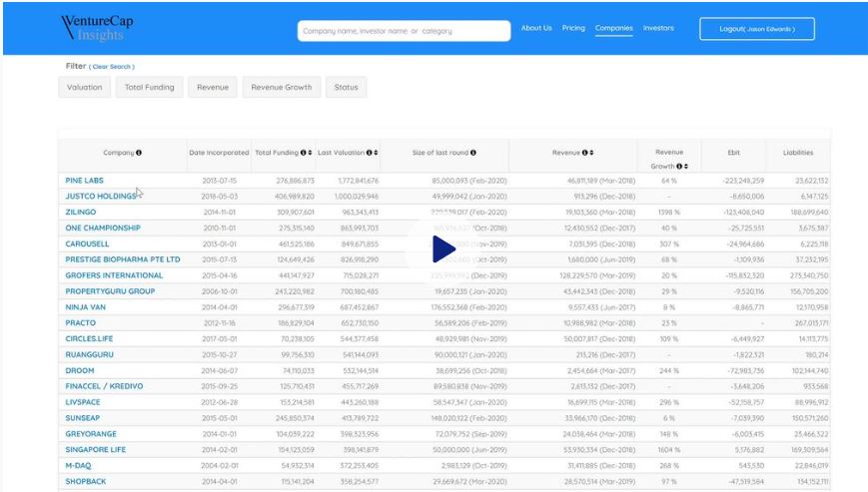Click the Ebit column header
The height and width of the screenshot is (492, 868).
pyautogui.click(x=733, y=153)
